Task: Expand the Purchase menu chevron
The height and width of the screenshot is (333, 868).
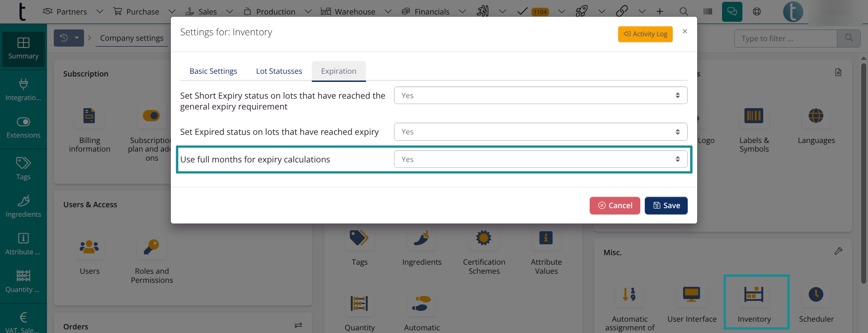Action: coord(172,11)
